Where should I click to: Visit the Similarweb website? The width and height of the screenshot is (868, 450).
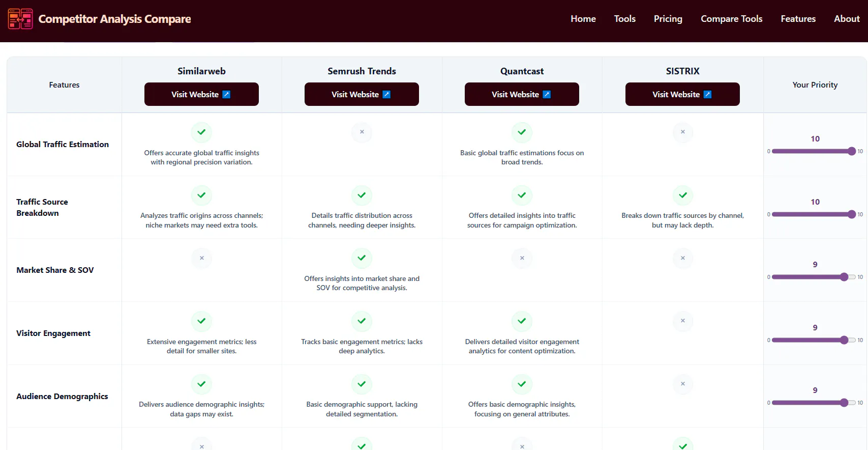point(201,94)
